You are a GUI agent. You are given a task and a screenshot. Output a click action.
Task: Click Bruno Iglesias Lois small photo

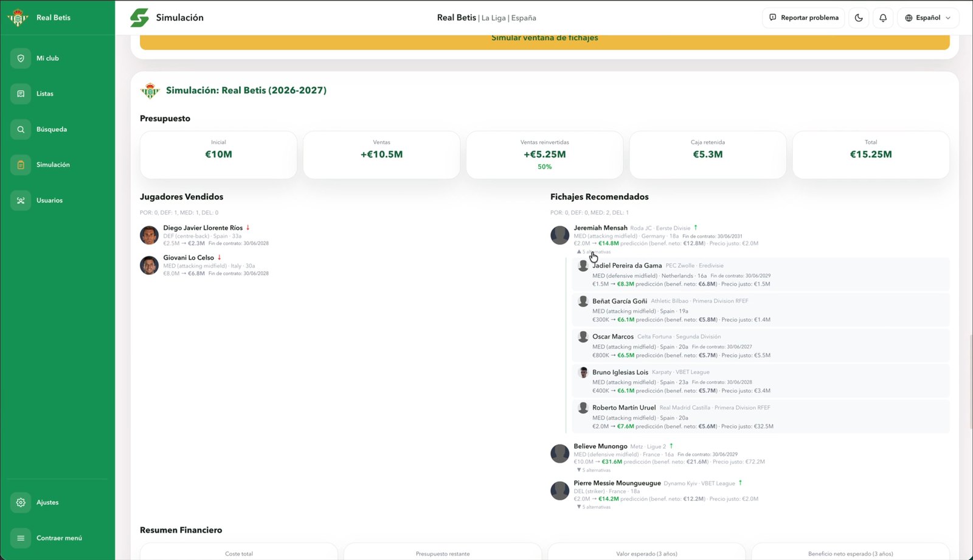pyautogui.click(x=583, y=372)
